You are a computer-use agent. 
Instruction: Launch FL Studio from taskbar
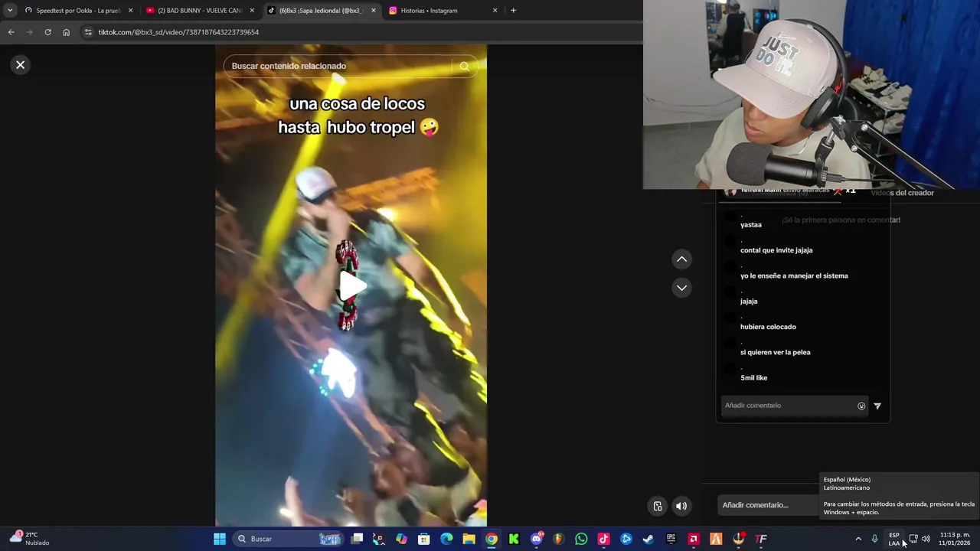(x=559, y=539)
